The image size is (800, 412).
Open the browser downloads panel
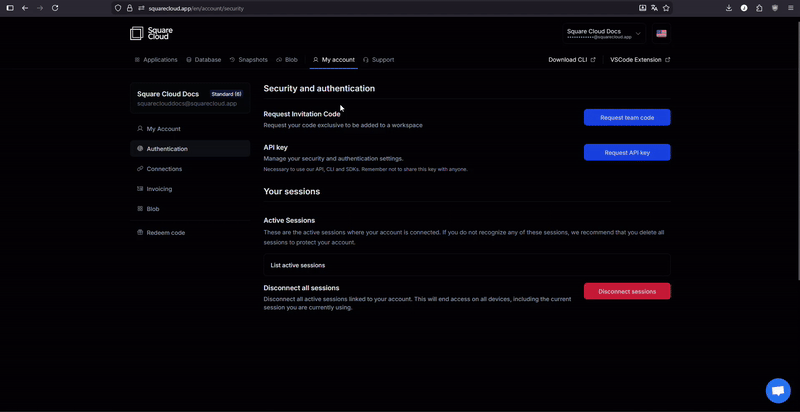click(729, 8)
